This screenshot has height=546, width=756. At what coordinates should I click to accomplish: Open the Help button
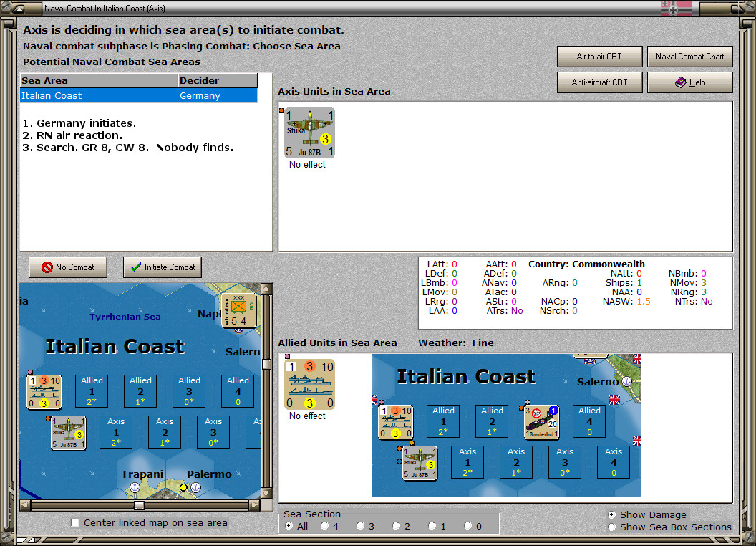click(690, 82)
